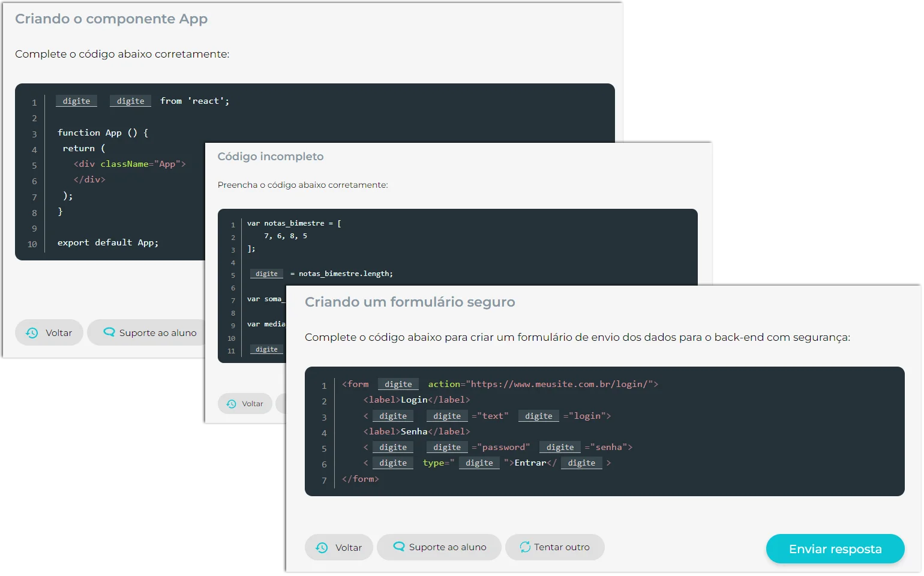Screen dimensions: 924x576
Task: Focus the blank preceding ="password"
Action: point(447,447)
